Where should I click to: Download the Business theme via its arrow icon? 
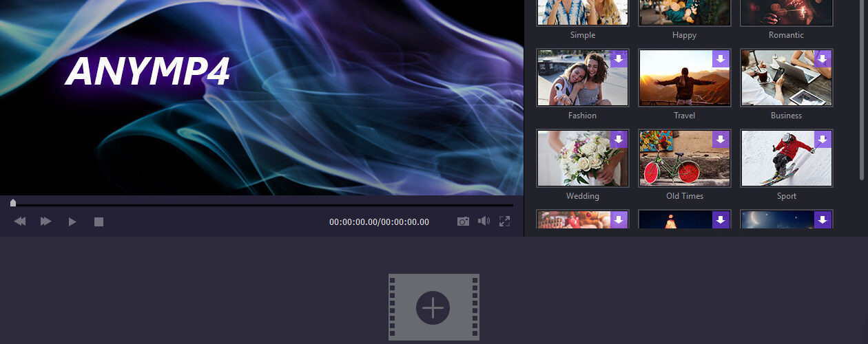[x=823, y=59]
